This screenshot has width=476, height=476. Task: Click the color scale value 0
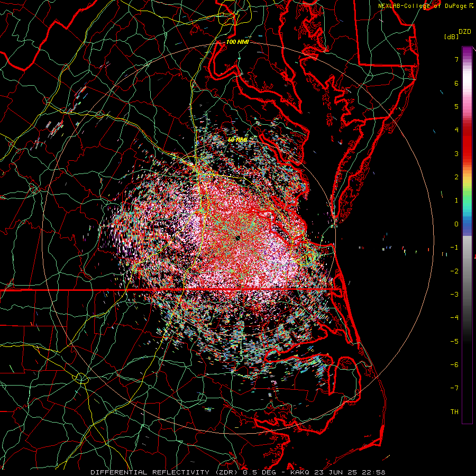(x=456, y=224)
